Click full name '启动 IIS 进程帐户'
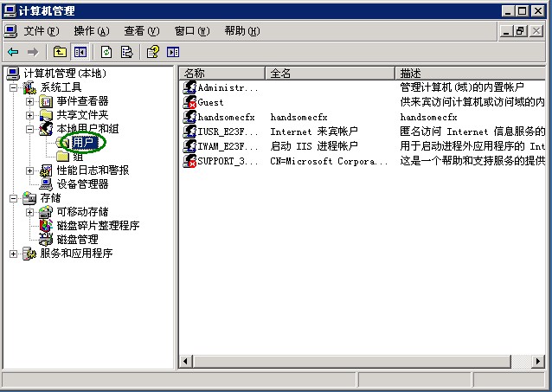Image resolution: width=552 pixels, height=392 pixels. pyautogui.click(x=314, y=146)
